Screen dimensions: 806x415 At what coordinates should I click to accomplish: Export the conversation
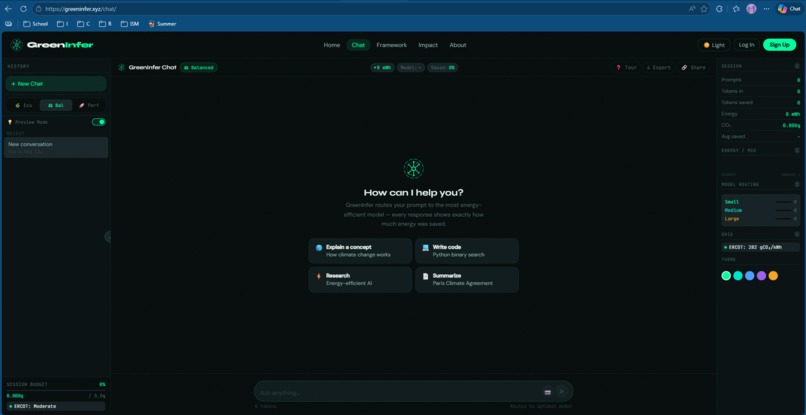(x=658, y=67)
